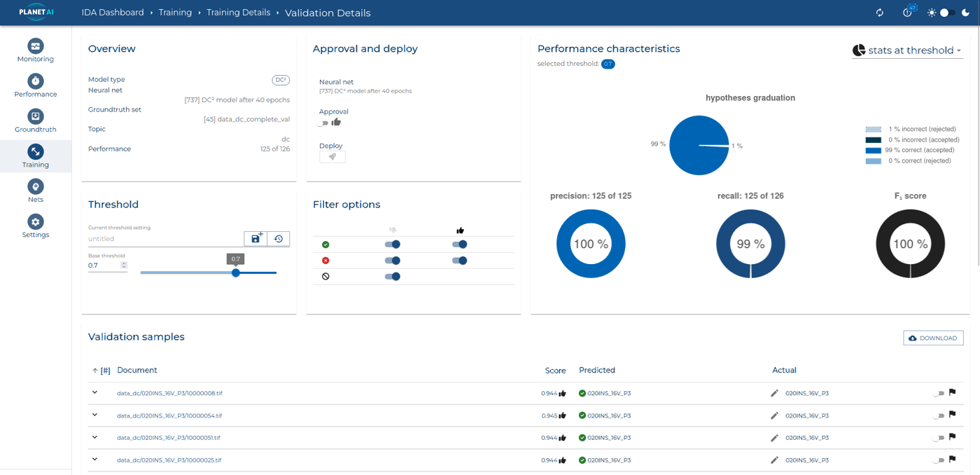Expand row for 10000054.tif
The image size is (980, 475).
coord(95,415)
